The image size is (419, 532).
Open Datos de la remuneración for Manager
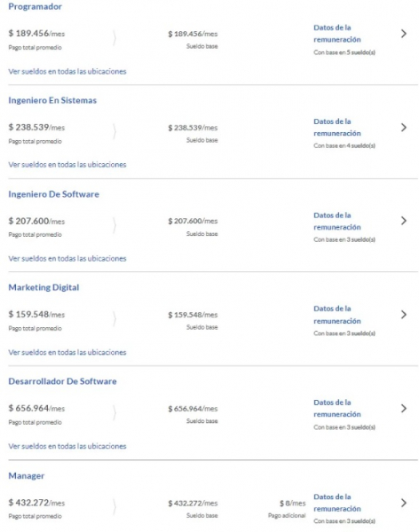(337, 503)
